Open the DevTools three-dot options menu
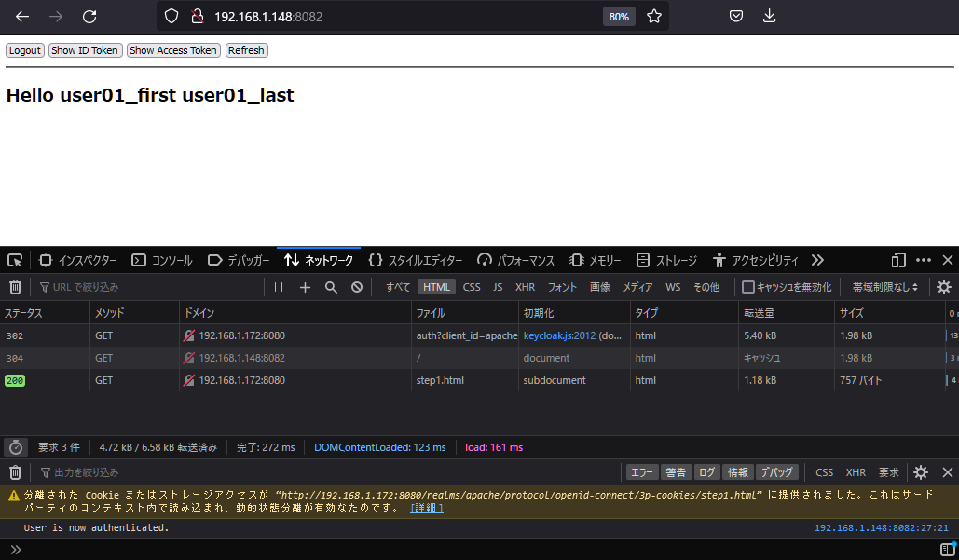This screenshot has width=959, height=560. pos(923,260)
